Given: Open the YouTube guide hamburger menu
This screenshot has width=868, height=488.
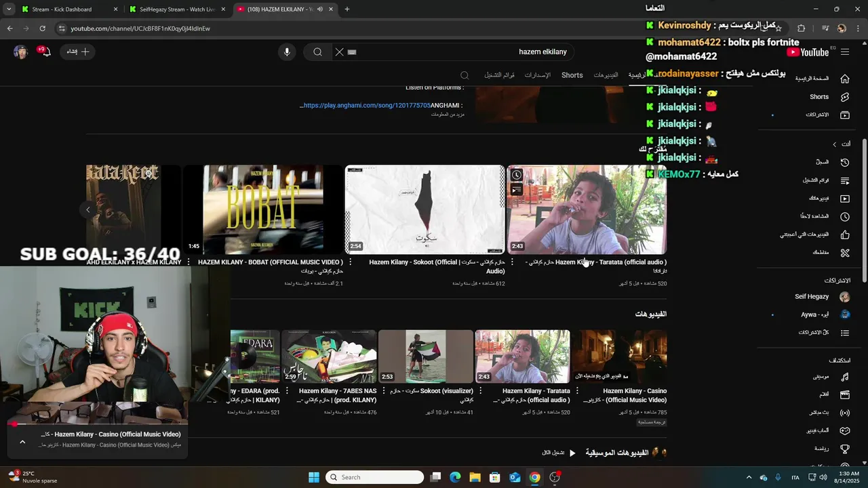Looking at the screenshot, I should tap(844, 52).
